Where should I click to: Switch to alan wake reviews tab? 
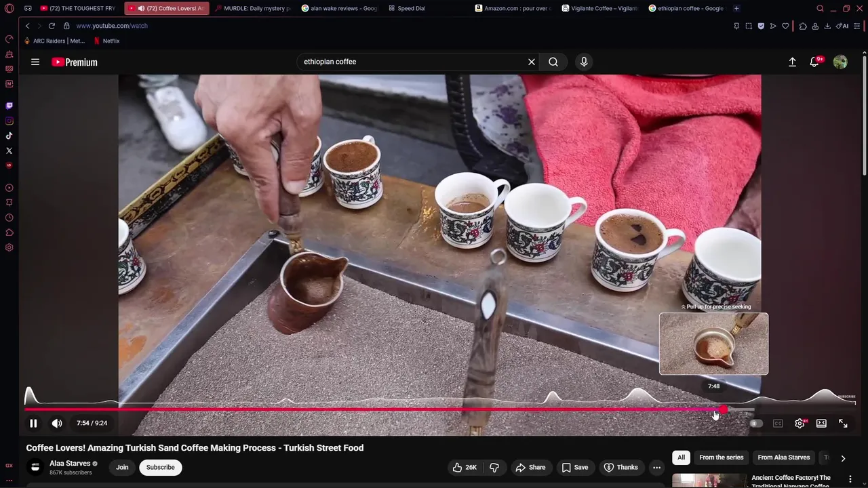340,9
